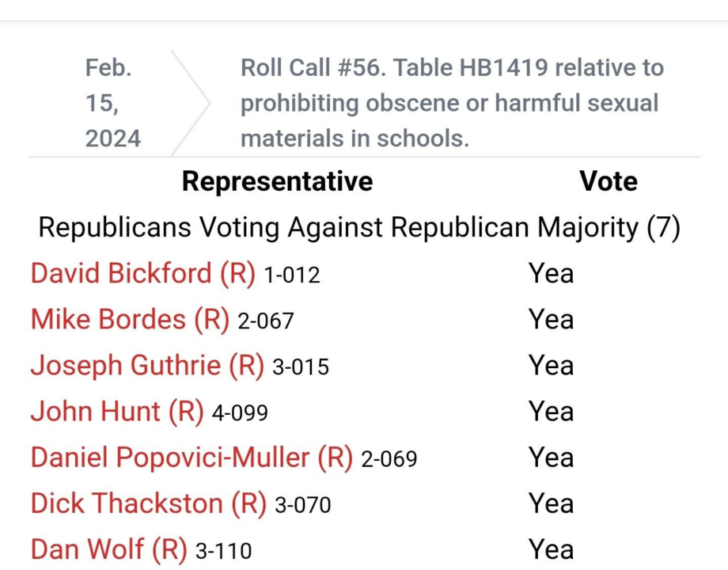Image resolution: width=728 pixels, height=570 pixels.
Task: Select the Republicans Voting Against Republican Majority heading
Action: 359,228
